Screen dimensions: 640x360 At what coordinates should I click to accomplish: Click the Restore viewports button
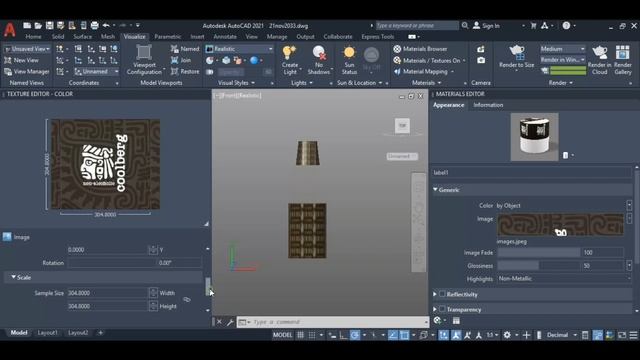185,71
